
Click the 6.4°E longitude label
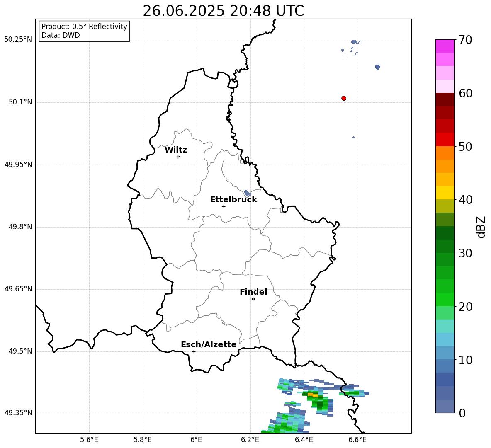pyautogui.click(x=304, y=440)
